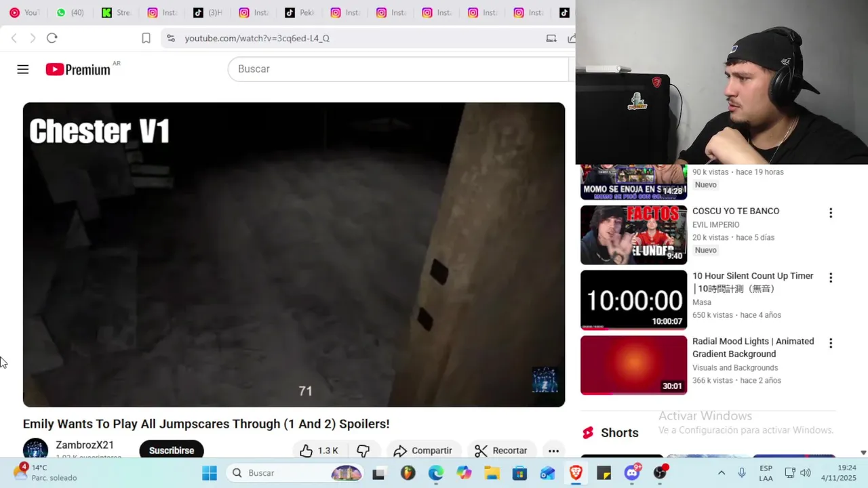Viewport: 868px width, 488px height.
Task: Show hidden system tray icons chevron
Action: (722, 472)
